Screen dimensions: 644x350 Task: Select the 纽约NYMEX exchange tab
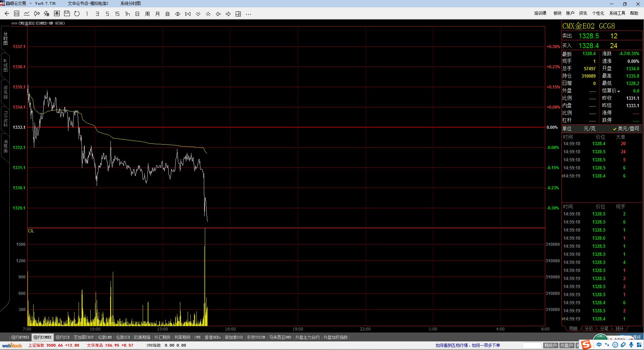tap(20, 337)
